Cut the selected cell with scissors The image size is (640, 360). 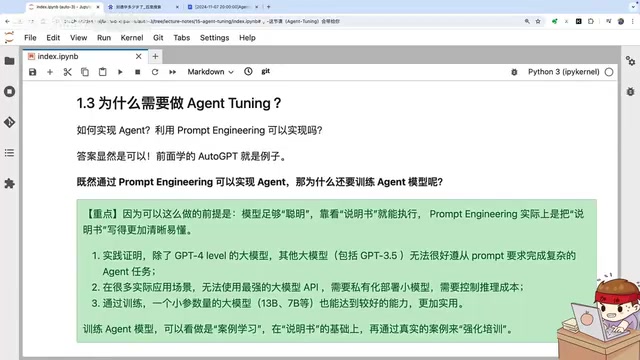(67, 72)
